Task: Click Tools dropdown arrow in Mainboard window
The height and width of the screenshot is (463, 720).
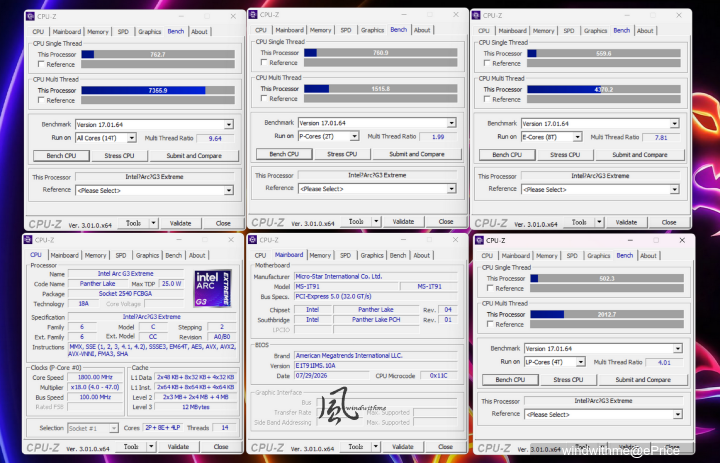Action: [x=376, y=446]
